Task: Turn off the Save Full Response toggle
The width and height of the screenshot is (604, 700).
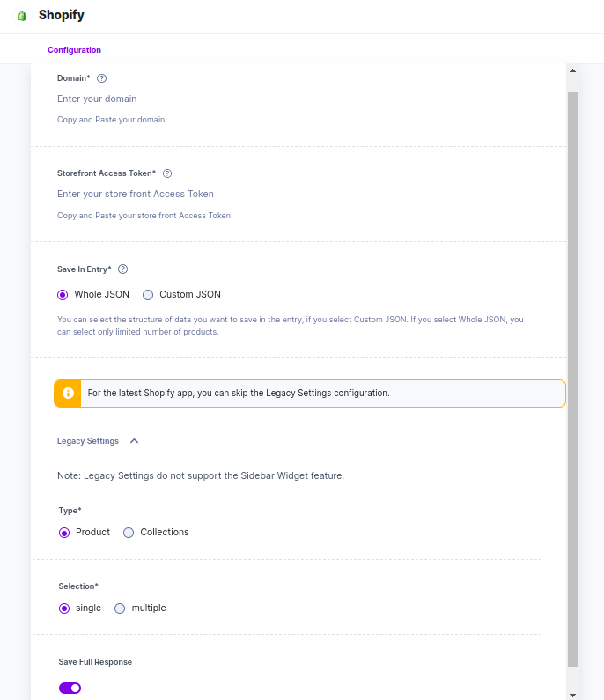Action: 70,689
